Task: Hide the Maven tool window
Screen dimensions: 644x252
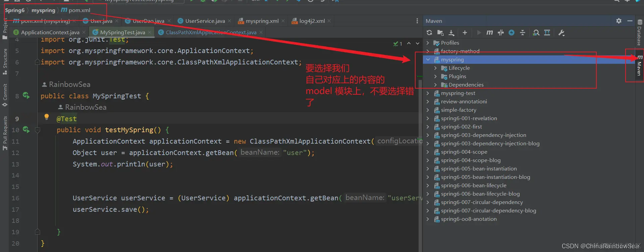Action: pos(630,21)
